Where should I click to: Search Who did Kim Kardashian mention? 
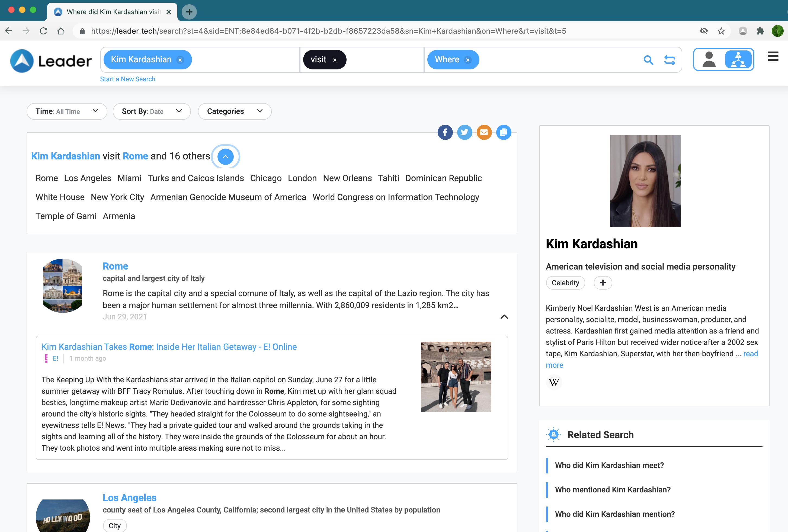point(615,514)
